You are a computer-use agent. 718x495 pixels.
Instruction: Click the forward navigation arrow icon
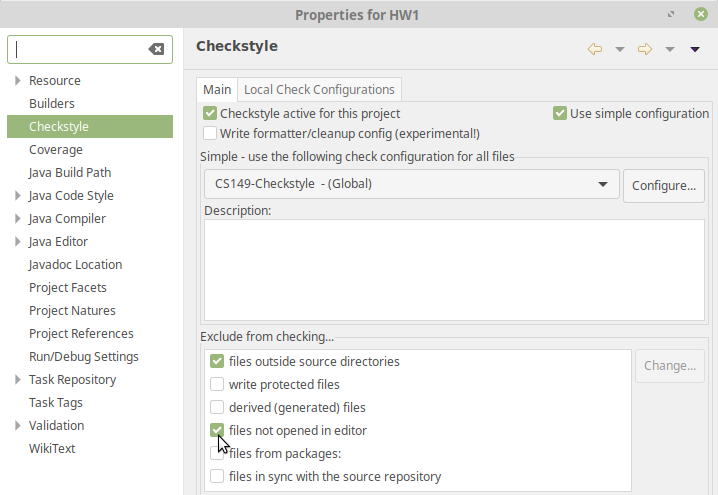pos(645,49)
